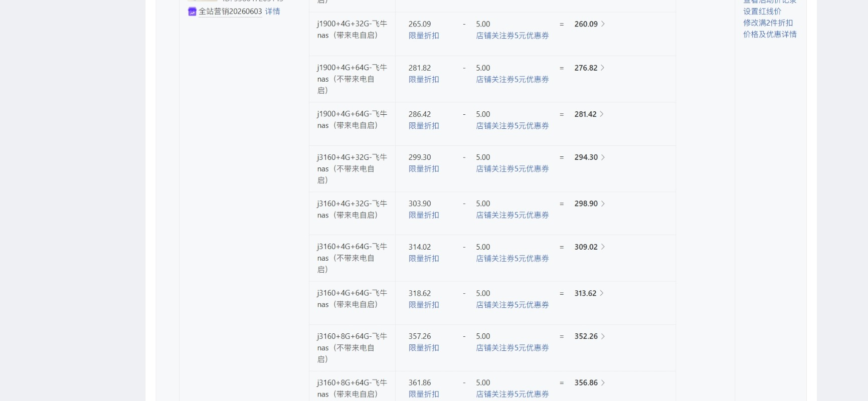Screen dimensions: 868x401
Task: Open chevron arrow next to 298.90
Action: click(x=603, y=204)
